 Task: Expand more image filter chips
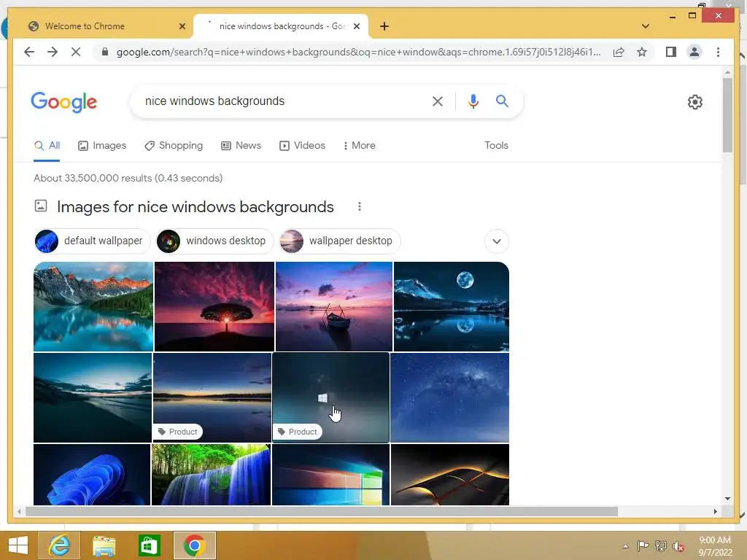pyautogui.click(x=496, y=241)
